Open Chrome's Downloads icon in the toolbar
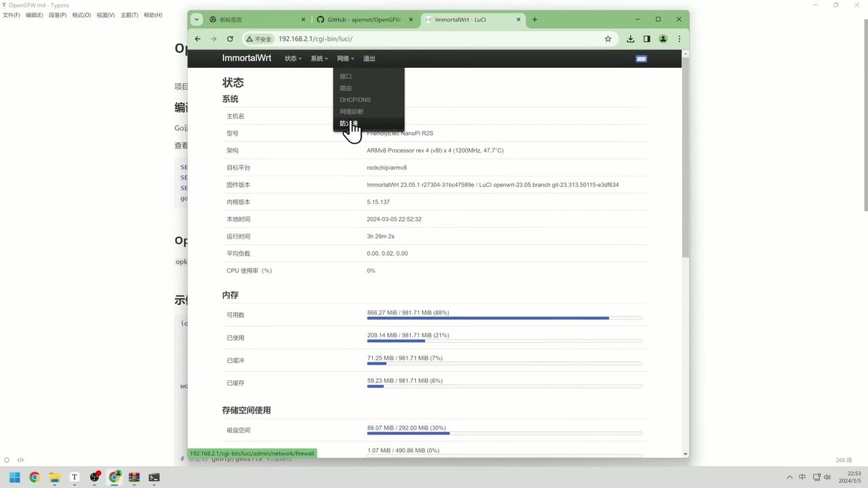 pos(630,39)
